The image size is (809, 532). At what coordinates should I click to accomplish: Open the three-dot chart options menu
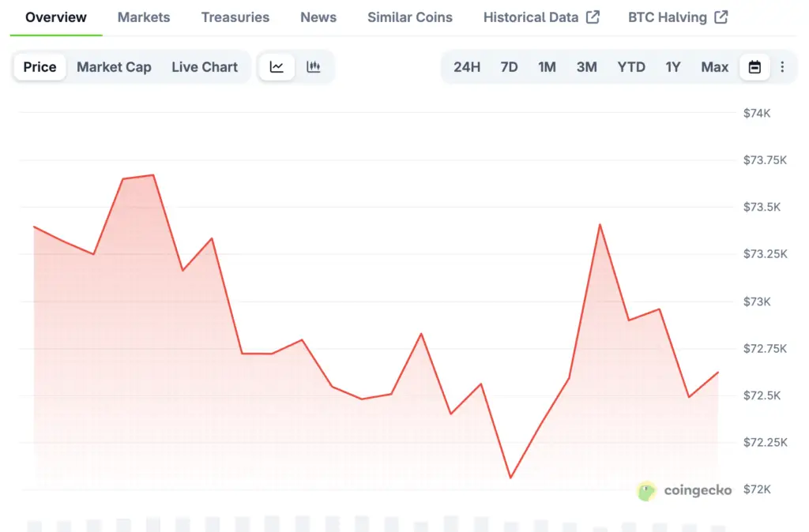782,67
